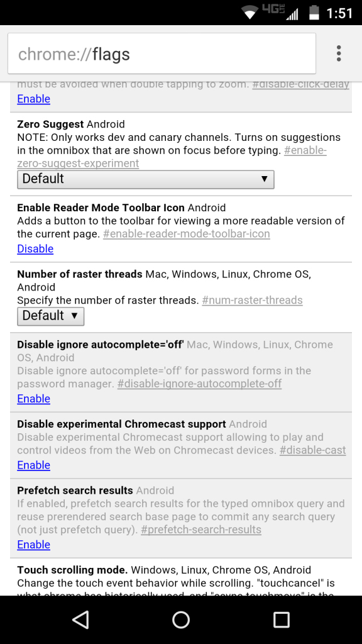This screenshot has width=362, height=644.
Task: Tap the chrome://flags address bar
Action: tap(162, 53)
